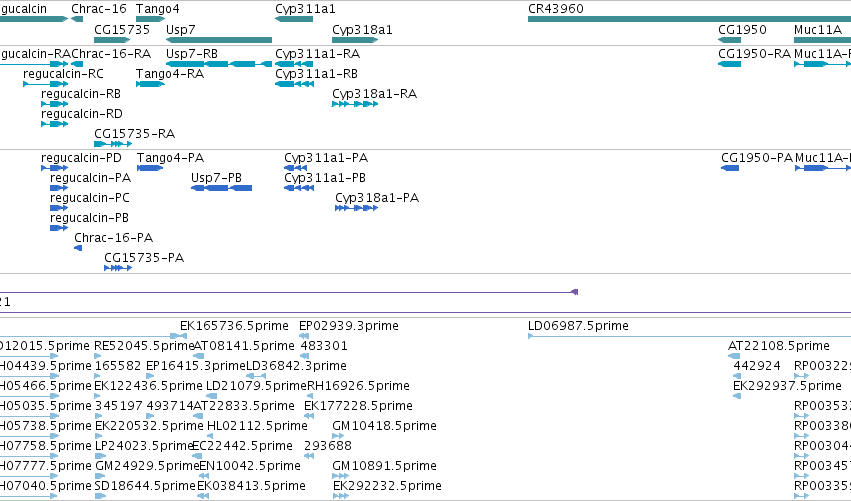Screen dimensions: 851x501
Task: Click transcript regucalcin-RC
Action: (63, 73)
